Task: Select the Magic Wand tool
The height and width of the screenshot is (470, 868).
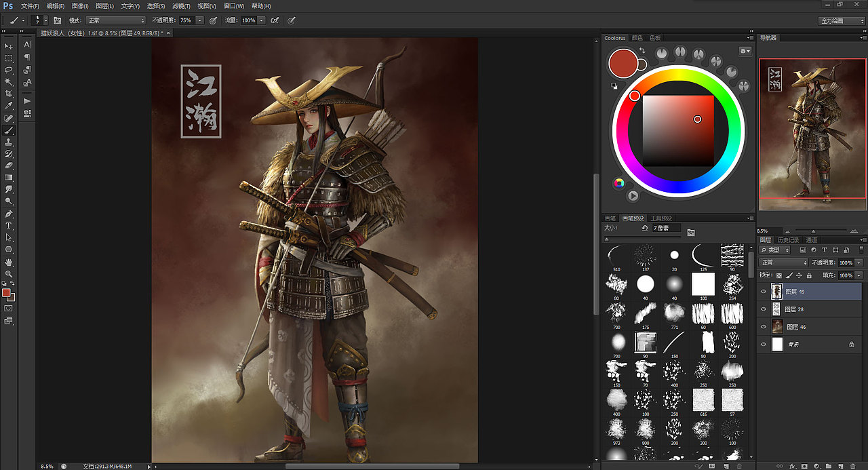Action: [9, 81]
